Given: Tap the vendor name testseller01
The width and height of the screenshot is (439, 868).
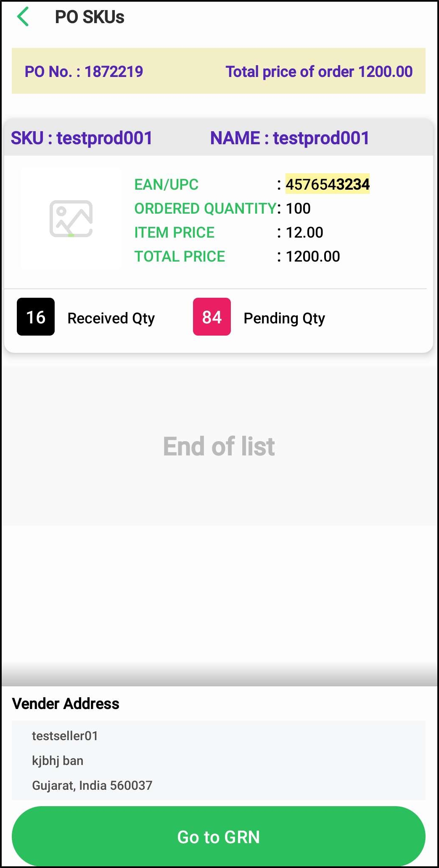Looking at the screenshot, I should [65, 736].
